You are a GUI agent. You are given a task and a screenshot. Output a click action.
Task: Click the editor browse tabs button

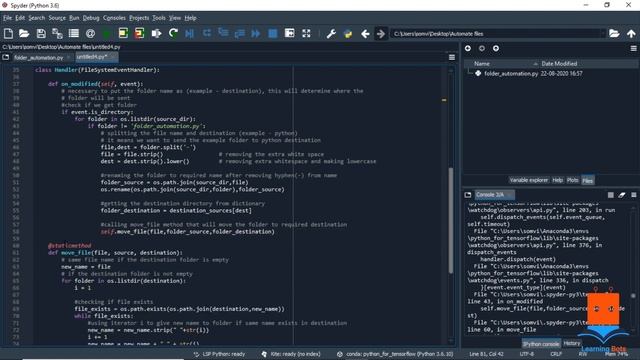(x=6, y=58)
